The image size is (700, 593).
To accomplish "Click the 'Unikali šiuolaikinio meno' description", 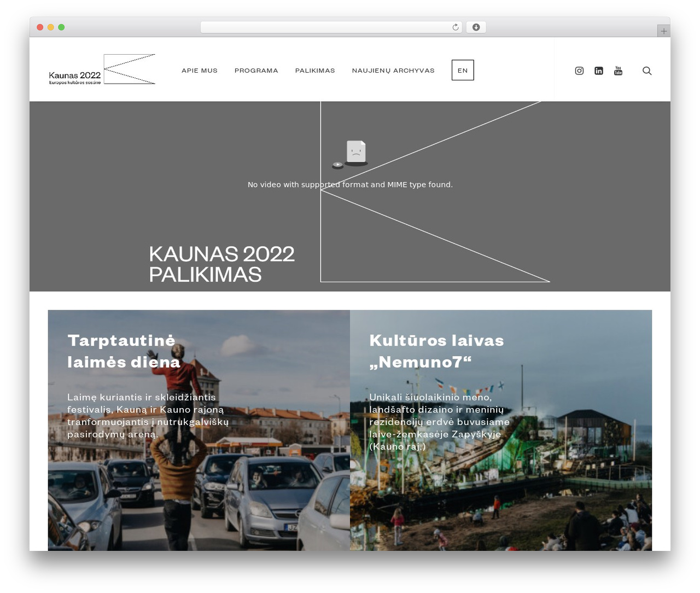I will (x=439, y=422).
